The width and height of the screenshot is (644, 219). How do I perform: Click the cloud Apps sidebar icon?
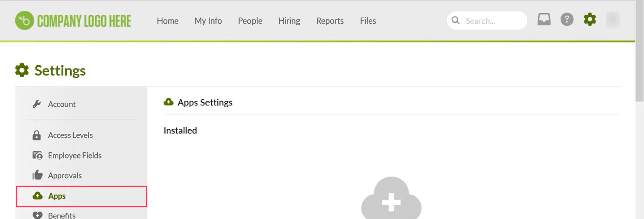[37, 195]
